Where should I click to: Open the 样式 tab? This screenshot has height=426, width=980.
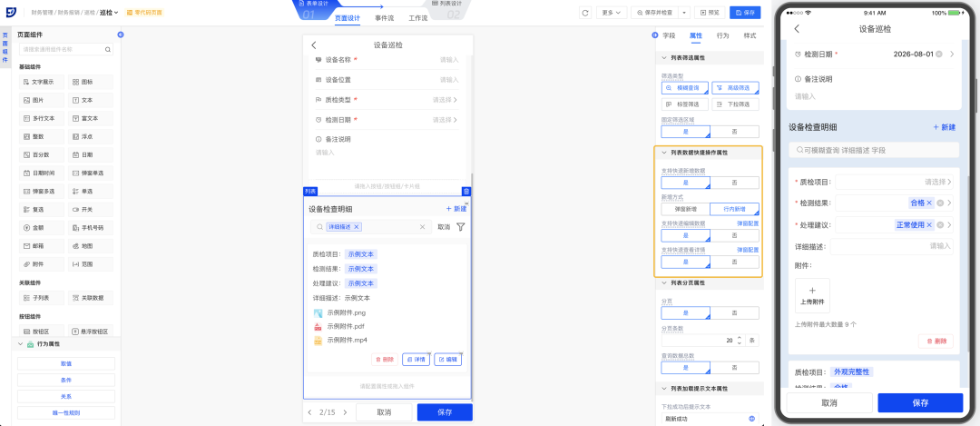(750, 35)
